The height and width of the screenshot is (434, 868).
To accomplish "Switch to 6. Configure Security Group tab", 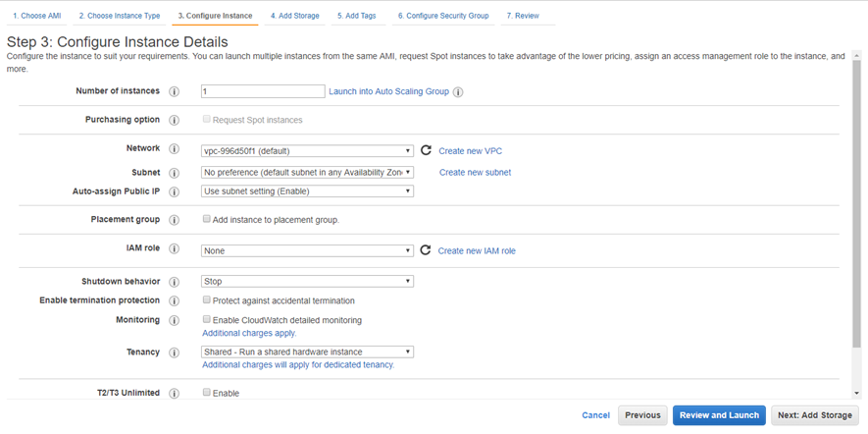I will 443,16.
